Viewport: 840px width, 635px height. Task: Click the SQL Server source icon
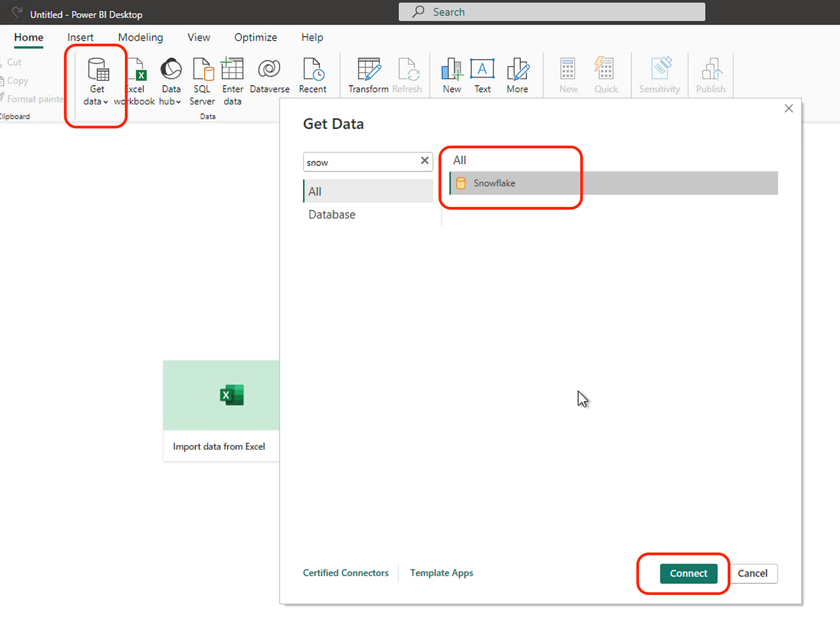(x=203, y=69)
